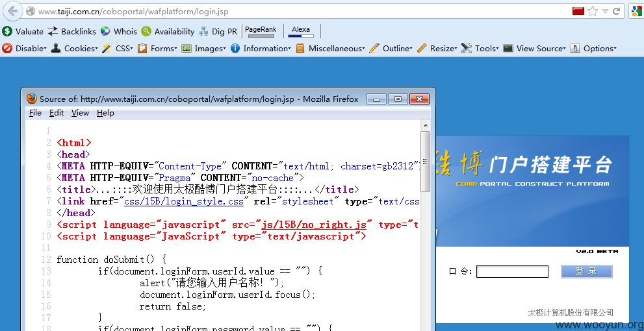The width and height of the screenshot is (644, 331).
Task: Open File menu in source window
Action: click(35, 113)
